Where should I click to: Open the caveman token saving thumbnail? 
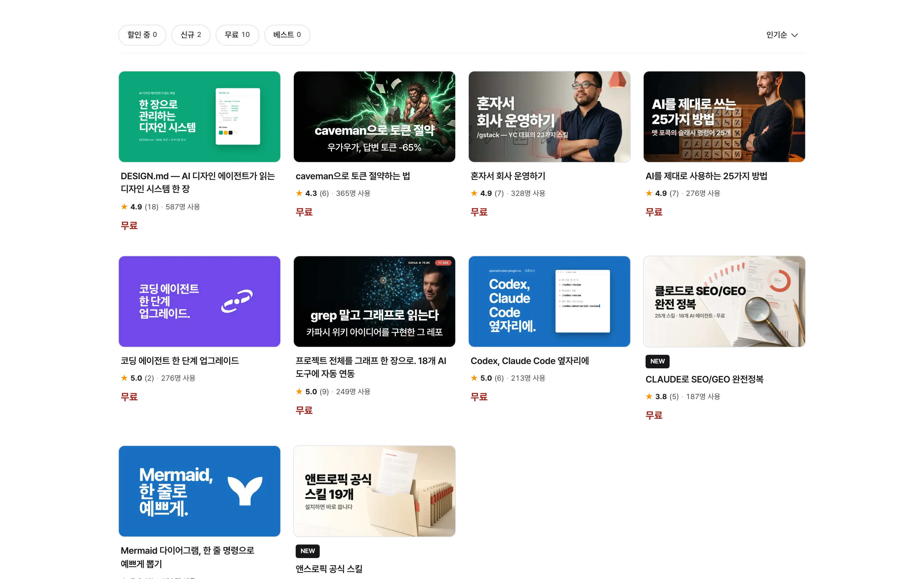pyautogui.click(x=374, y=116)
